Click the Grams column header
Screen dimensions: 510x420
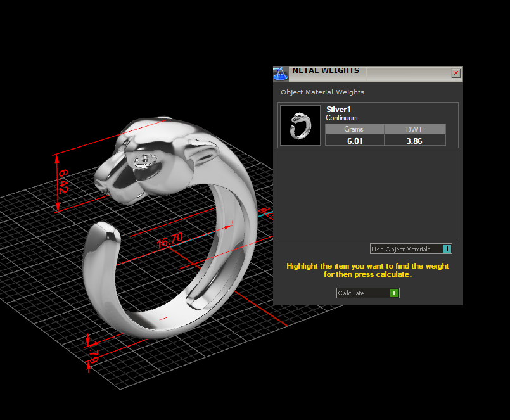pos(355,129)
